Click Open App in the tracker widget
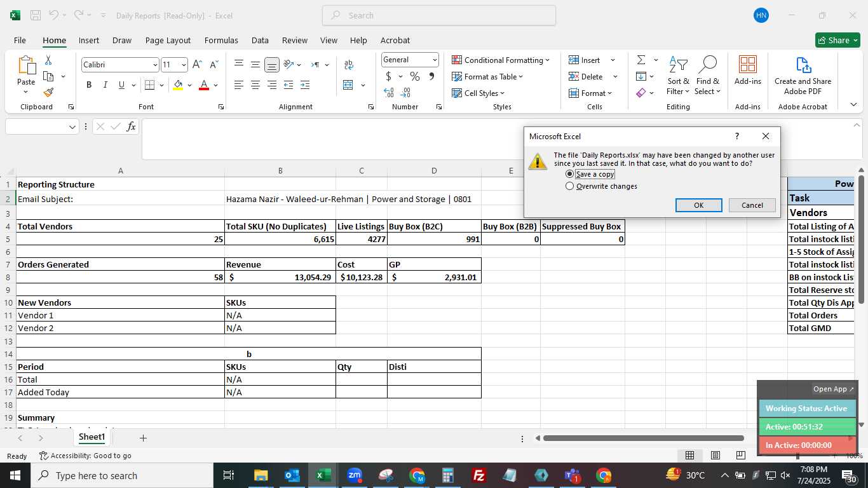The image size is (868, 488). (x=834, y=389)
